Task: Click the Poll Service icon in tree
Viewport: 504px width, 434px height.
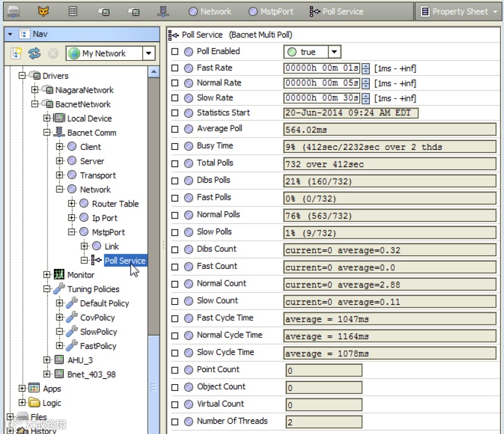Action: (97, 260)
